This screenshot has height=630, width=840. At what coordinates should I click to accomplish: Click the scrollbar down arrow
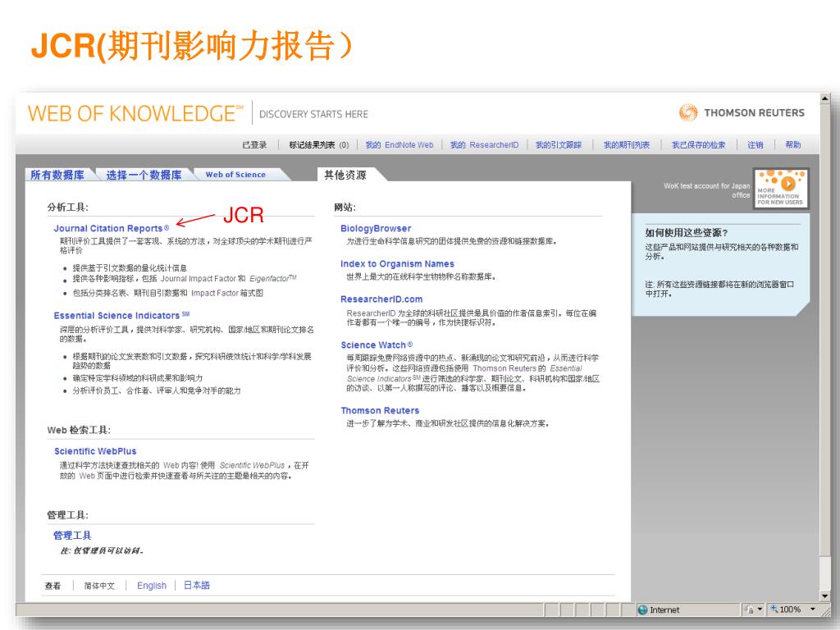pos(825,596)
